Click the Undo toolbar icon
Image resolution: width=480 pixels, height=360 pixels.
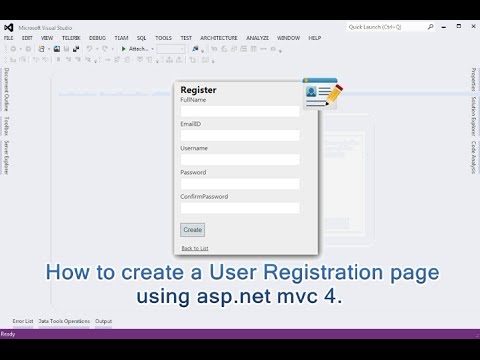tap(89, 49)
